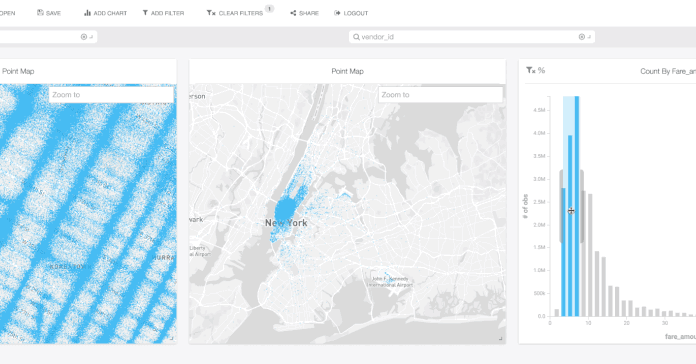Click the Share text label
696x364 pixels.
click(309, 13)
